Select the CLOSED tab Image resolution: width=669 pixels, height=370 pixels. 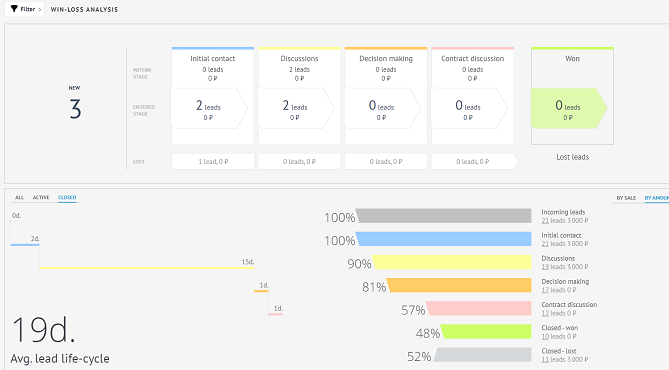(67, 198)
